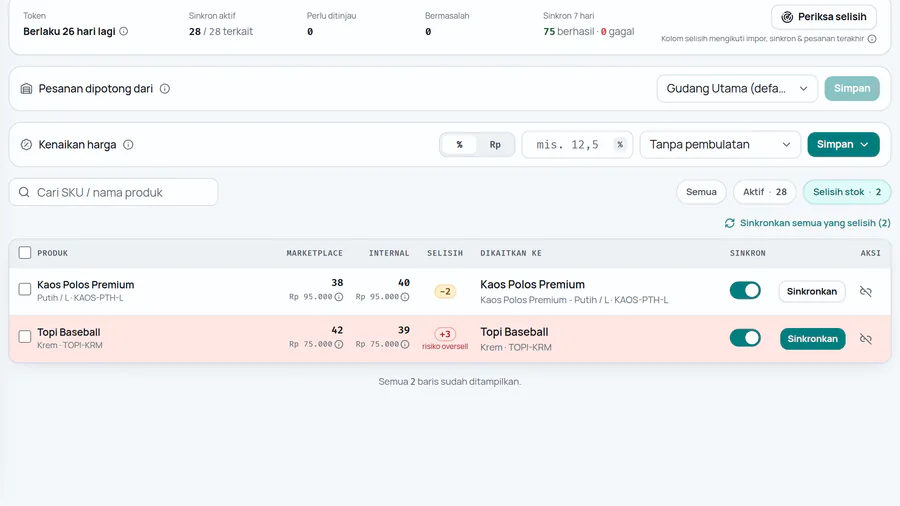The image size is (900, 506).
Task: Click the INTERNAL column header
Action: (389, 253)
